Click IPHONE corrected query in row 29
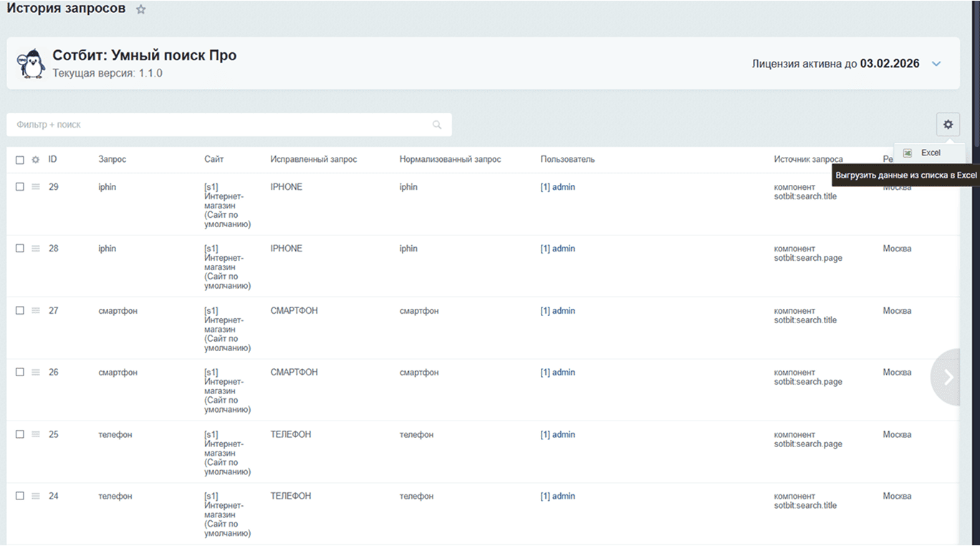The height and width of the screenshot is (546, 980). coord(287,187)
